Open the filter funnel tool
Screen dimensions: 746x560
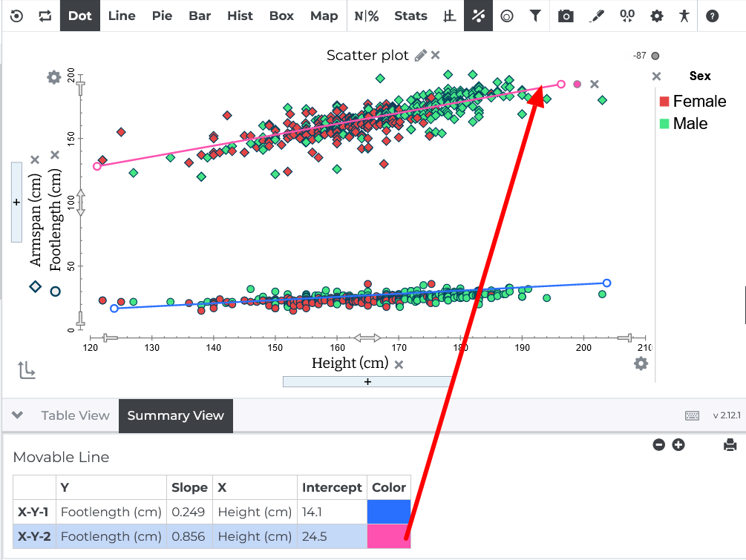coord(535,16)
